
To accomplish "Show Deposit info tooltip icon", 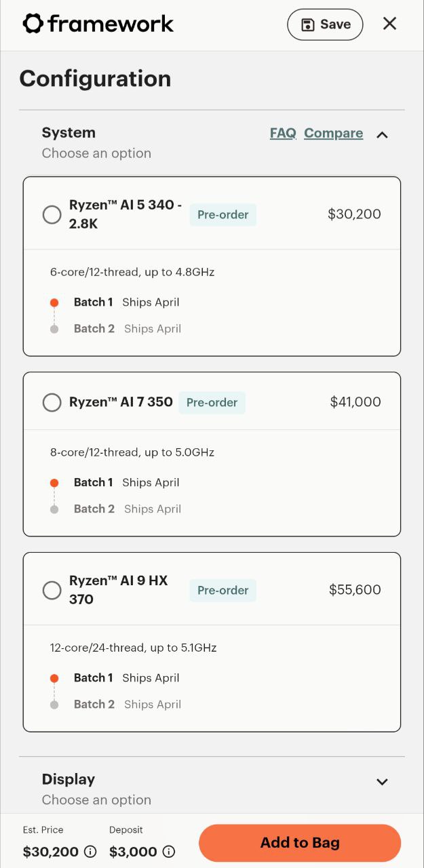I will click(169, 852).
